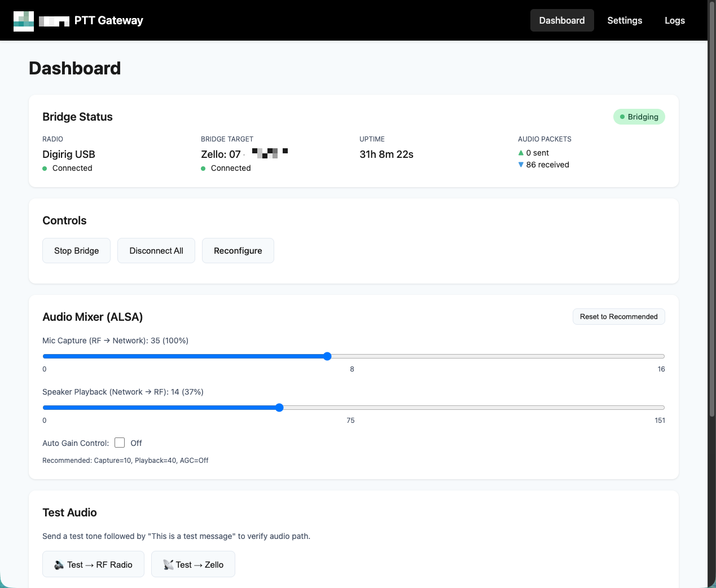Enable Auto Gain Control checkbox
716x588 pixels.
coord(119,443)
